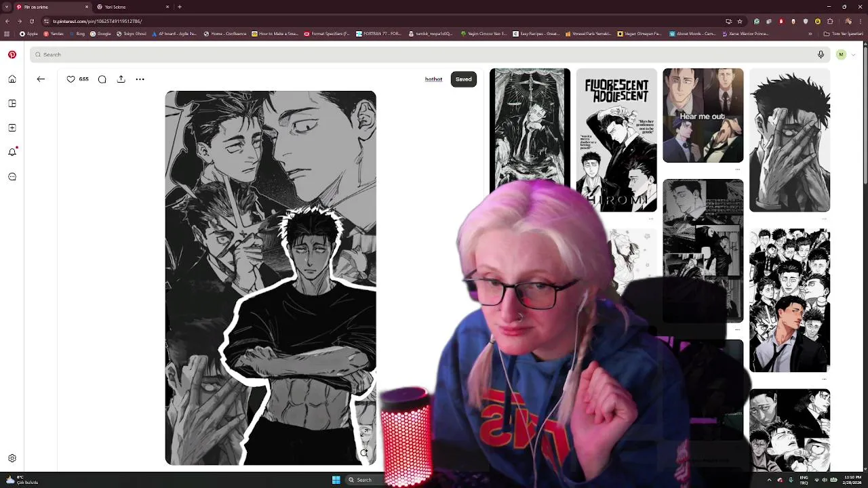
Task: Open the Chrome extensions puzzle icon
Action: [830, 21]
